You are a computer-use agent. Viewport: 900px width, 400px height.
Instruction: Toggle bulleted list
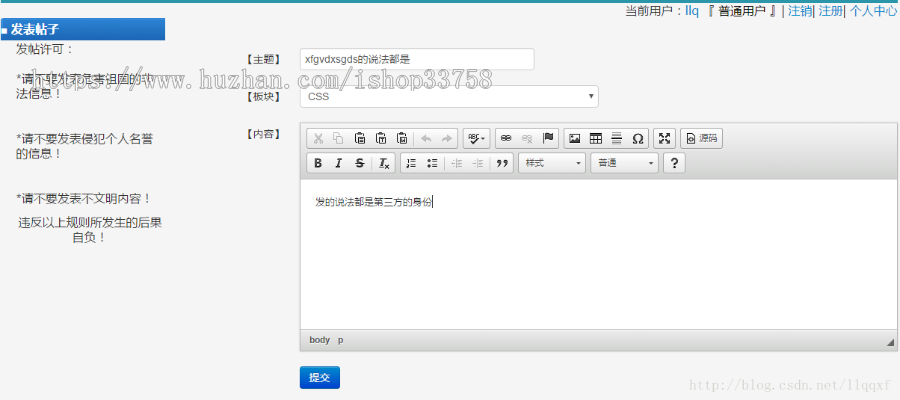tap(432, 164)
